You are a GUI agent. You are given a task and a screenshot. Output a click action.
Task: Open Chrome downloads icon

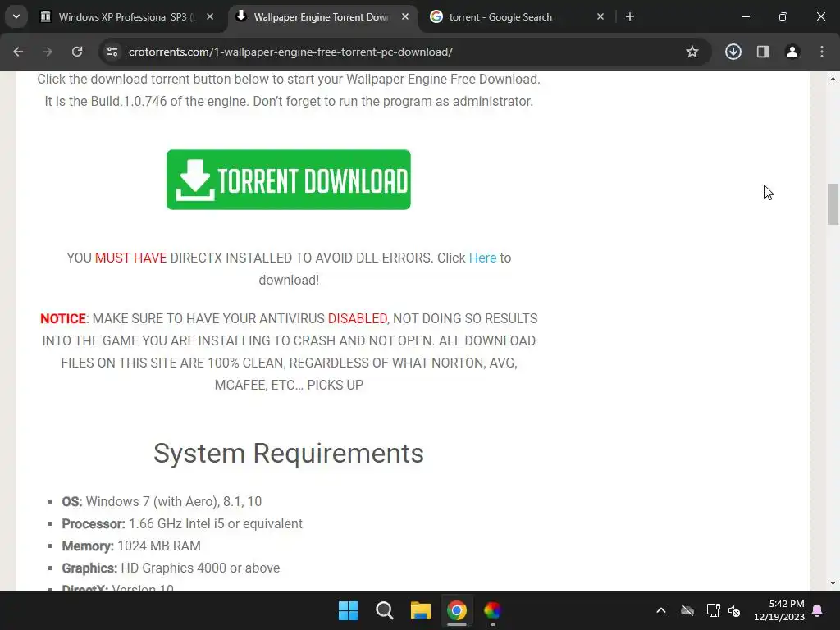tap(733, 52)
